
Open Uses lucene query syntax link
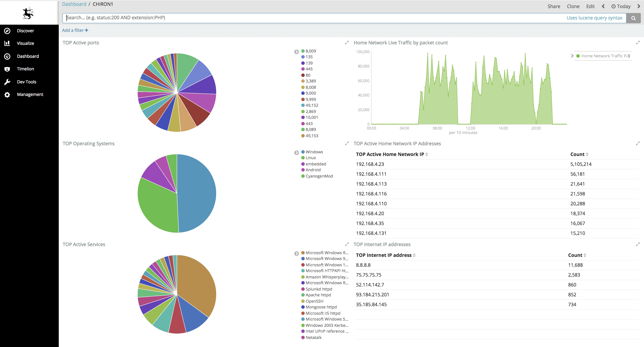594,18
